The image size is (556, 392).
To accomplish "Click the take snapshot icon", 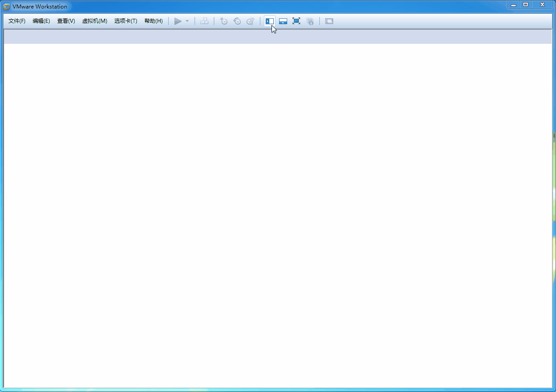I will tap(224, 21).
